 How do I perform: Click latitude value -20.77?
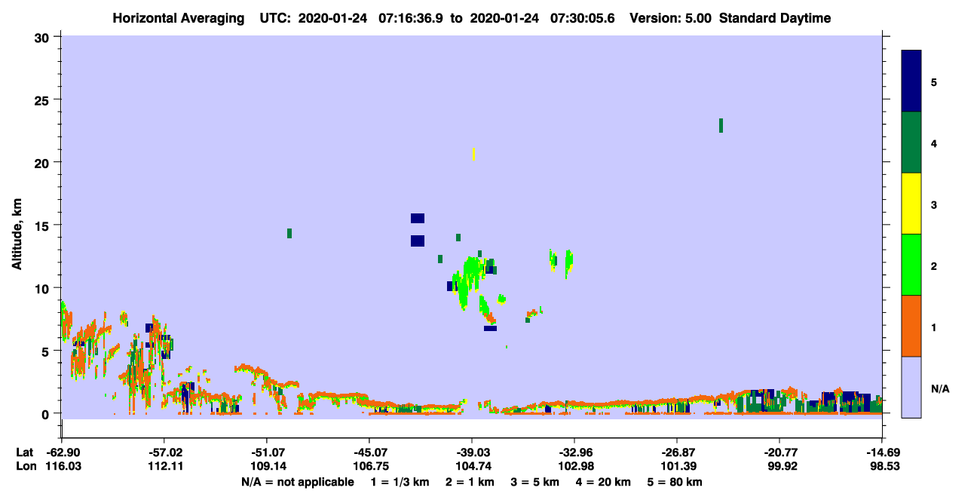[779, 452]
